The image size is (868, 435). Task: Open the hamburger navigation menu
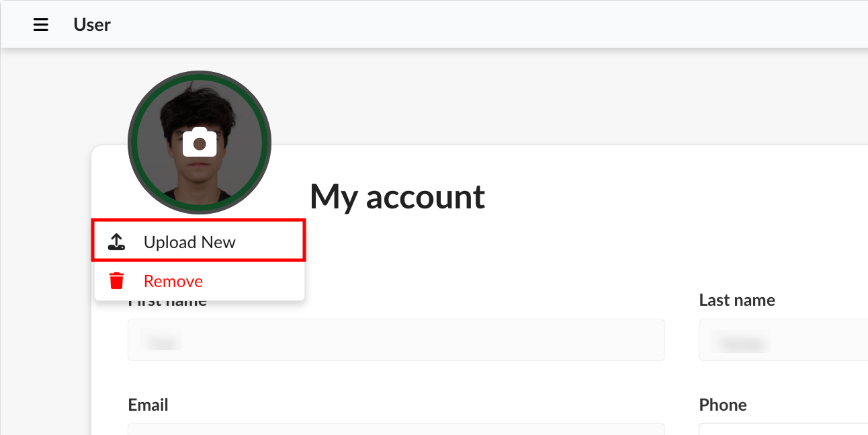tap(41, 25)
